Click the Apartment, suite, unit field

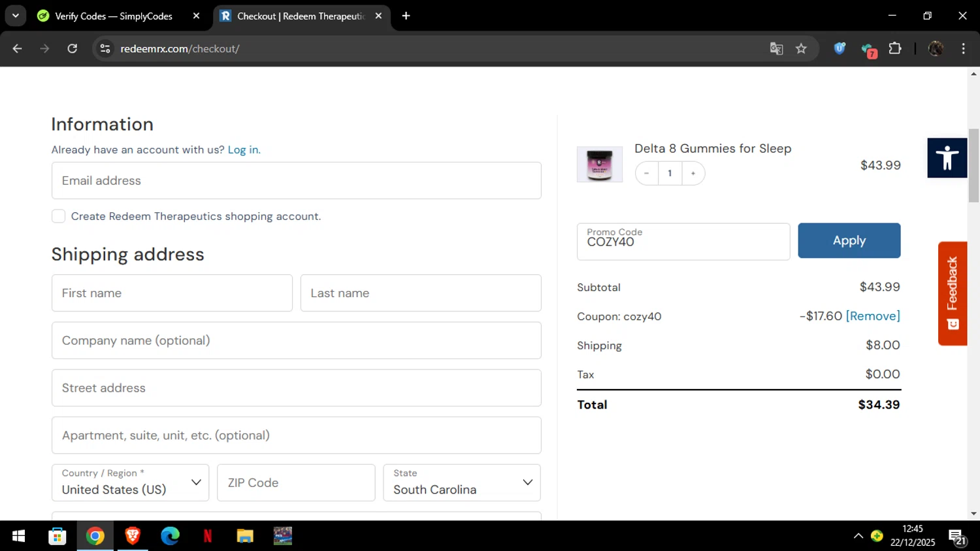tap(297, 435)
